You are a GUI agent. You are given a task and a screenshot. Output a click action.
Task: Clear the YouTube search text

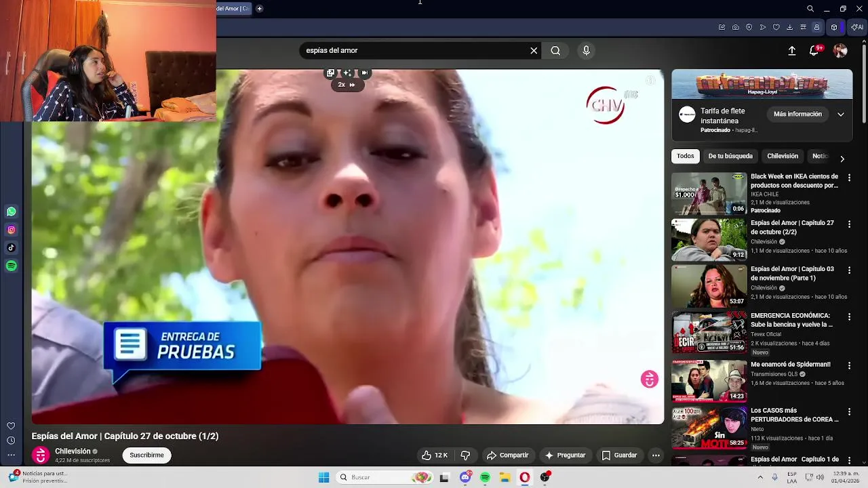click(534, 50)
